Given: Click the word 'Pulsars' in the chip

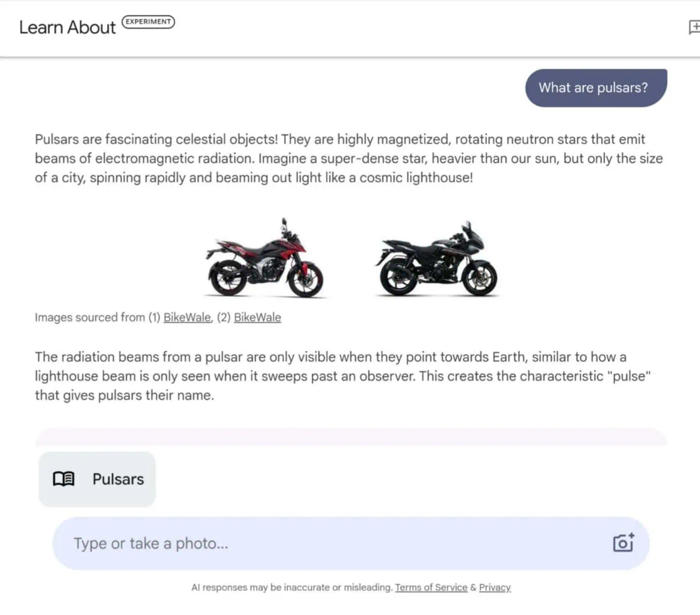Looking at the screenshot, I should point(118,479).
